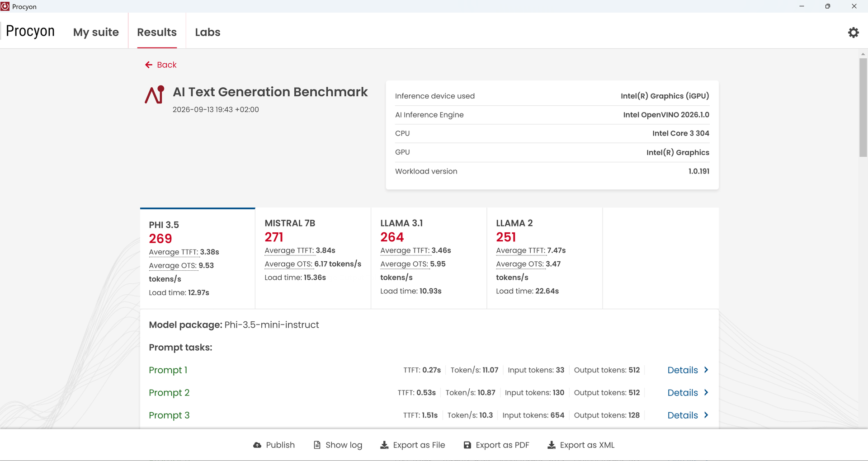Image resolution: width=868 pixels, height=461 pixels.
Task: Click the benchmark date 2026-09-13 text
Action: click(216, 109)
